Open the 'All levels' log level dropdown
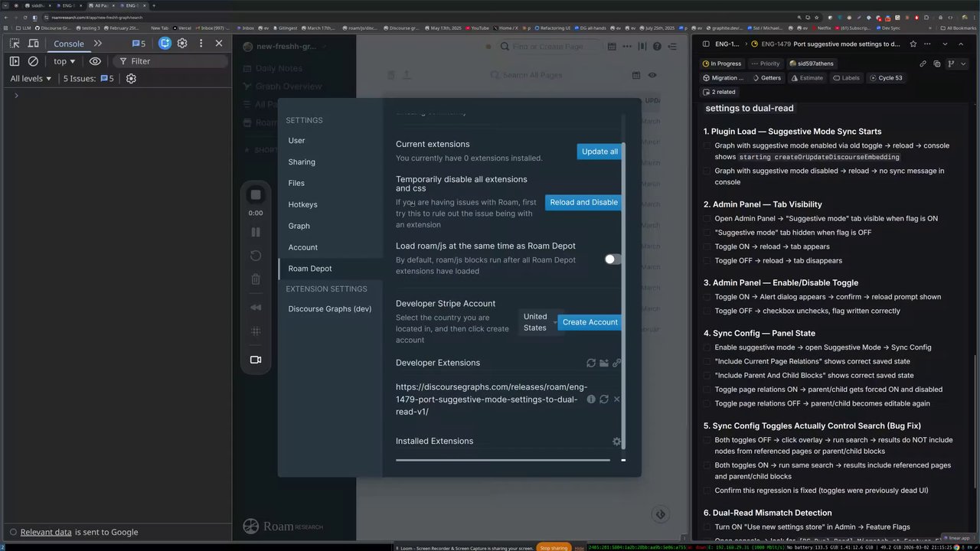 31,79
